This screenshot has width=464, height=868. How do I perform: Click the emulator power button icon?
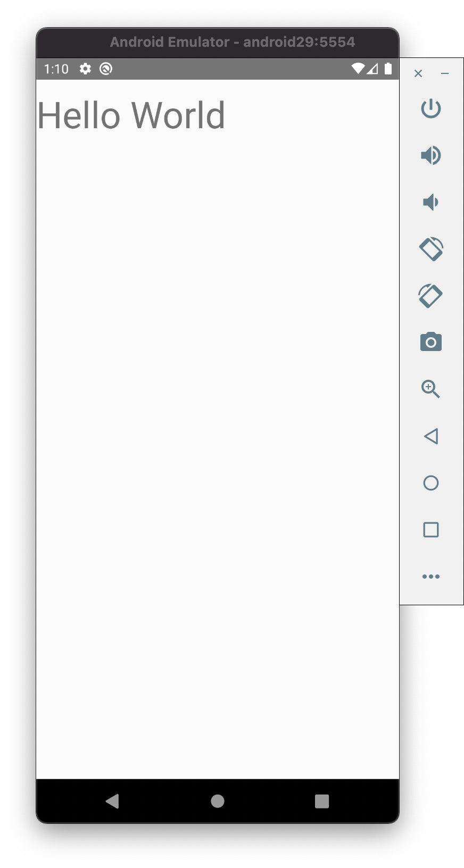pos(431,108)
